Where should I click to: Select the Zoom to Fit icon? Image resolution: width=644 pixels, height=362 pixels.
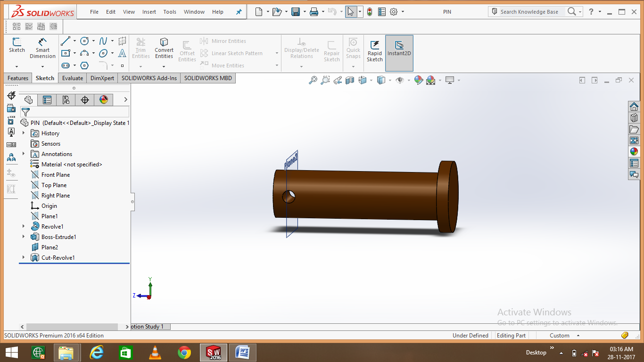pos(314,80)
